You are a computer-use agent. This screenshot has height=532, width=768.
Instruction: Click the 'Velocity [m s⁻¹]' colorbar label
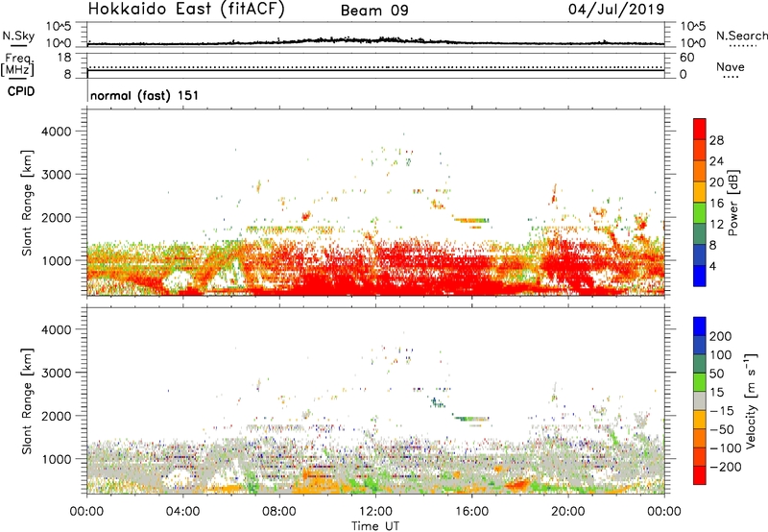(751, 400)
